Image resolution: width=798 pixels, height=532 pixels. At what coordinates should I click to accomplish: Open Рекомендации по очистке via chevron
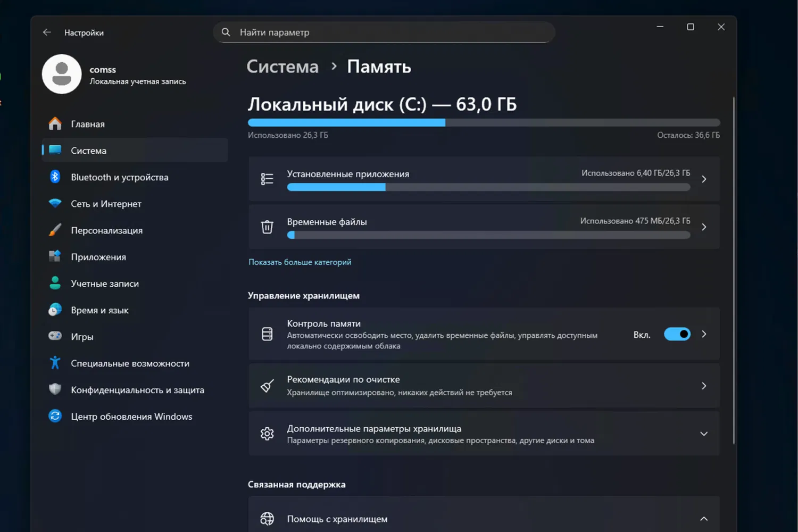pos(704,386)
